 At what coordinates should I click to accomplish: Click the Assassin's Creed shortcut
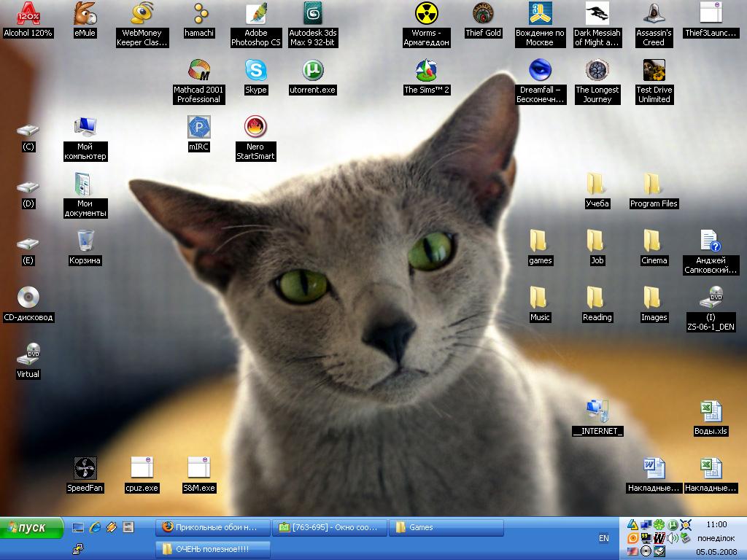pos(654,14)
